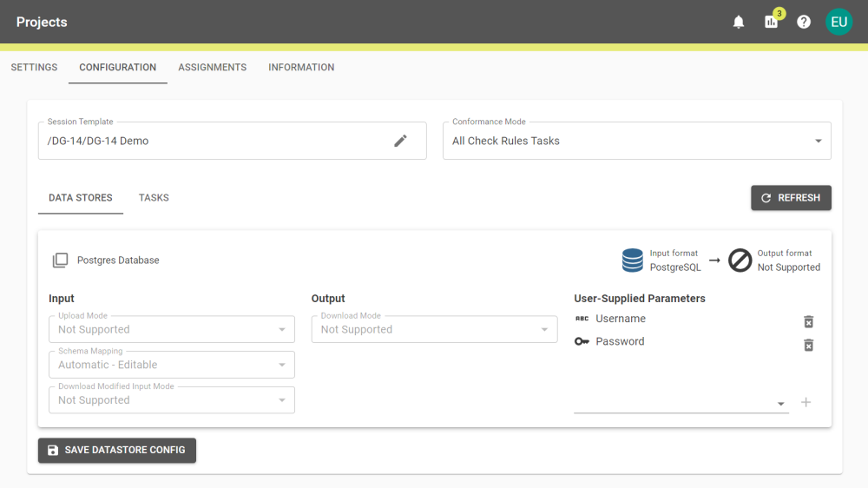Delete the Username parameter
The width and height of the screenshot is (868, 488).
pos(808,322)
